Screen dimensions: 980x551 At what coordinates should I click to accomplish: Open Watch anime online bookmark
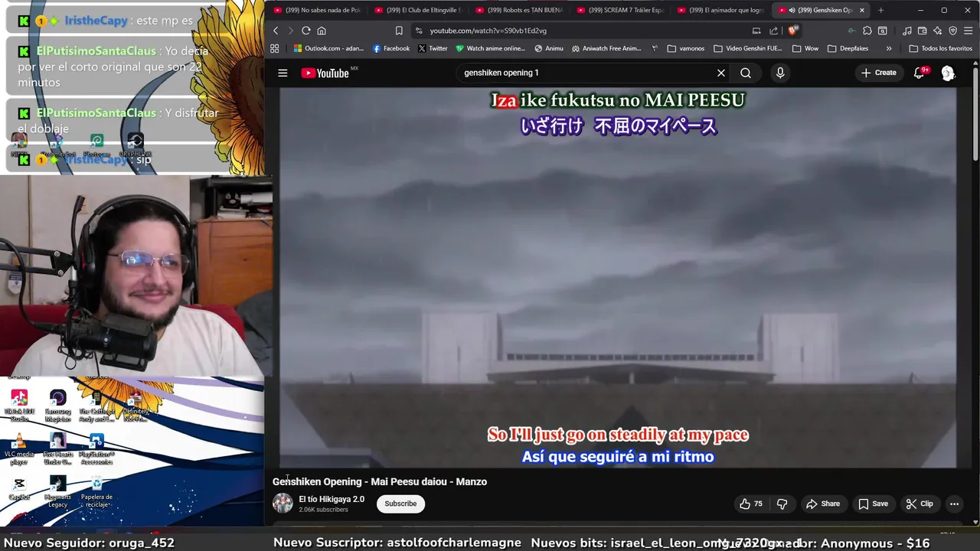click(x=490, y=48)
